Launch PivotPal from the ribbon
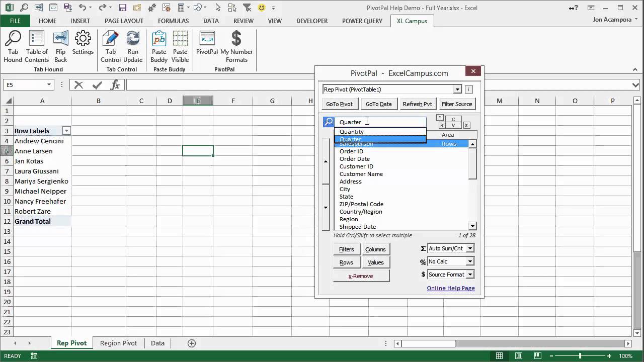Viewport: 644px width, 362px height. coord(207,43)
